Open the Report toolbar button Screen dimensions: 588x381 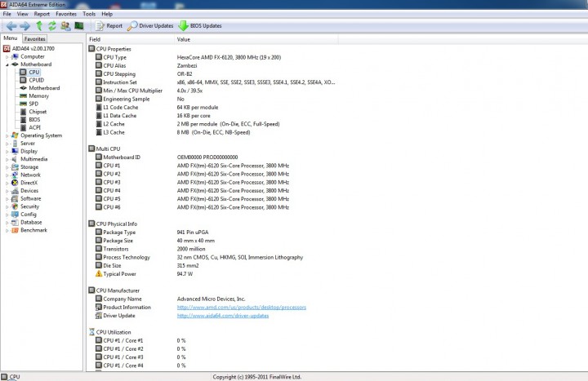point(109,26)
